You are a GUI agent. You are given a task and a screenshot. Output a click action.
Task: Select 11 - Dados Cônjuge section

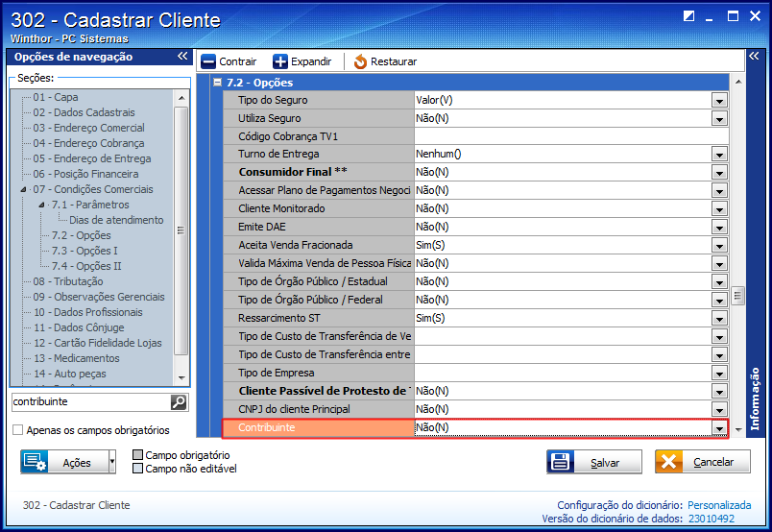79,327
